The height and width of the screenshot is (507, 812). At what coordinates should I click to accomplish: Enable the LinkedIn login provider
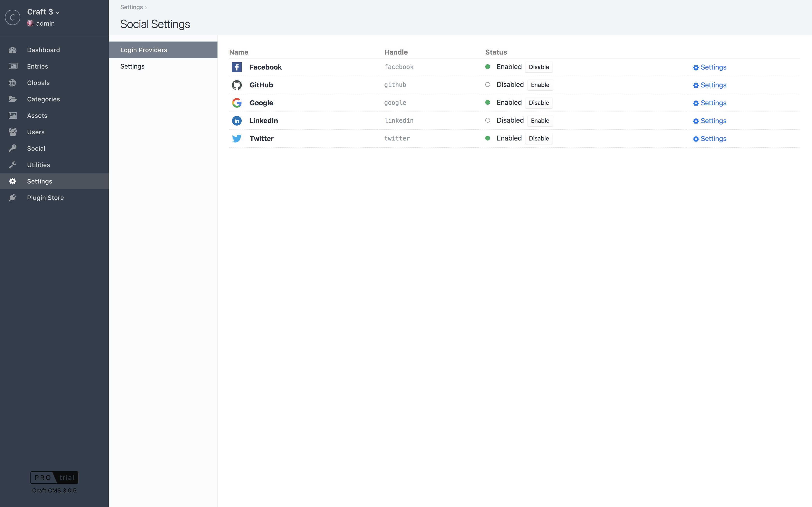click(540, 120)
